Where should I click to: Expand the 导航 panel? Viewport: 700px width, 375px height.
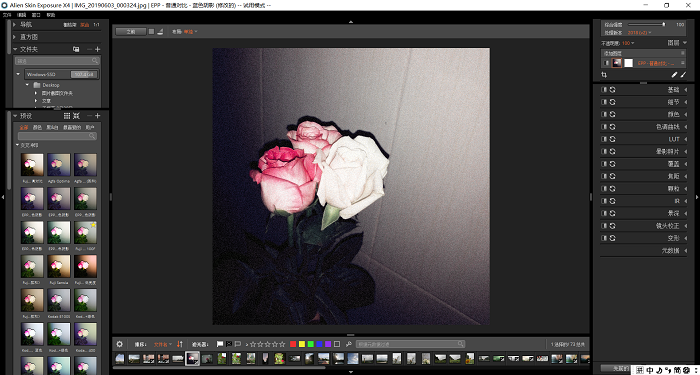point(15,25)
